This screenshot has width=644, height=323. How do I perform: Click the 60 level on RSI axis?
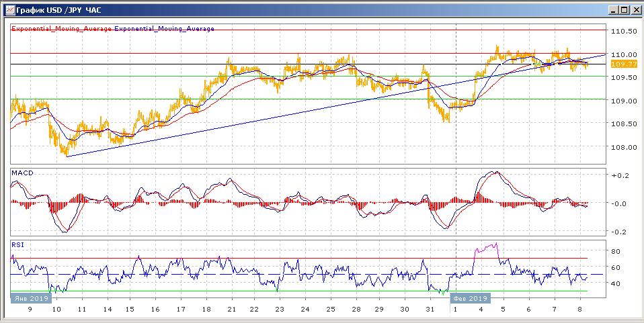(616, 267)
